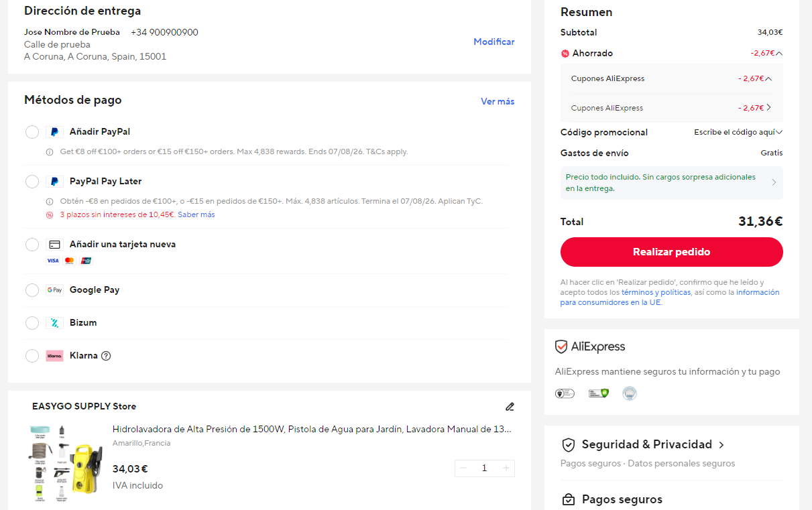Click the round blue certification badge
812x510 pixels.
629,393
